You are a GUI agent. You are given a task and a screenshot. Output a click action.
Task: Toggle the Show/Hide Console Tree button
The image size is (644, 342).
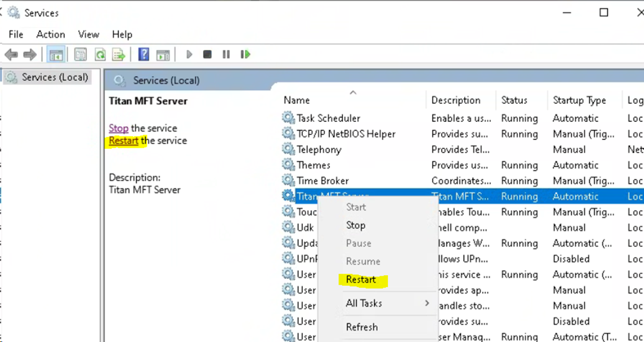pyautogui.click(x=56, y=55)
